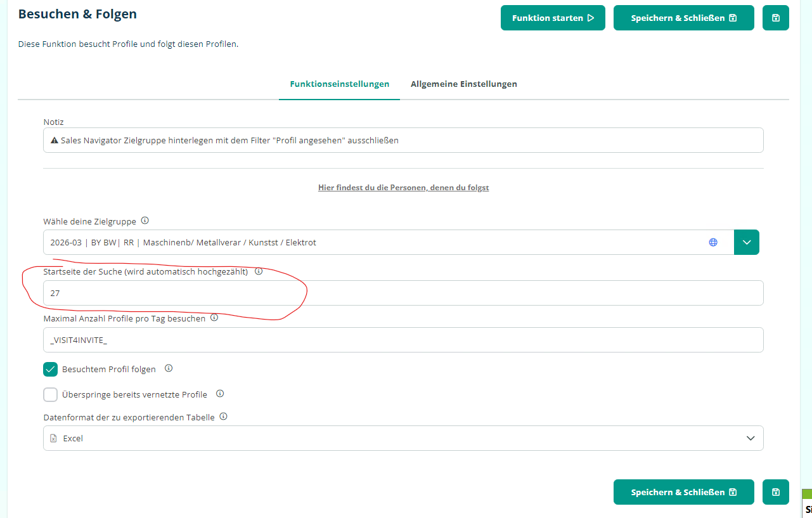Enable Überspringe bereits vernetzte Profile checkbox

51,394
